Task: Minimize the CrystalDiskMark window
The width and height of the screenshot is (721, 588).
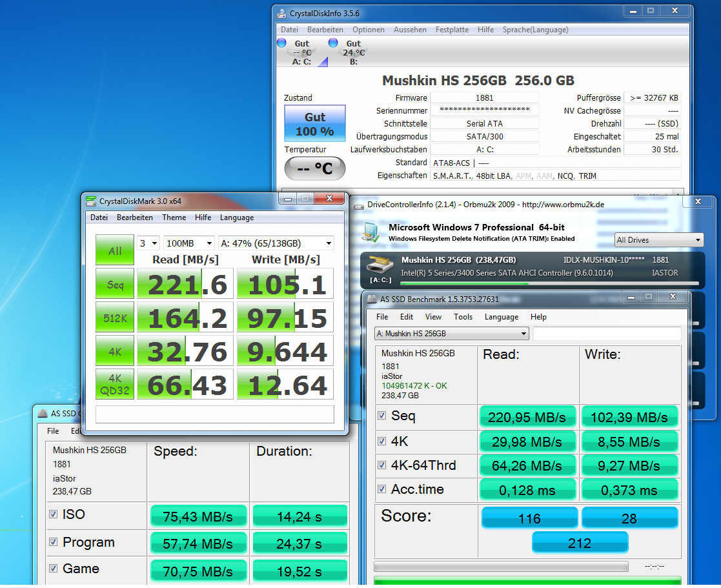Action: point(288,198)
